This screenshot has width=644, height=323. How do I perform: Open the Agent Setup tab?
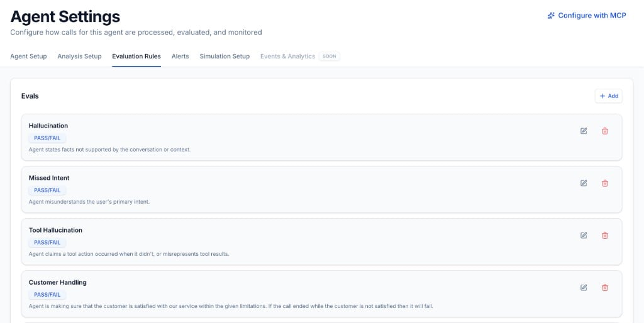[x=28, y=56]
